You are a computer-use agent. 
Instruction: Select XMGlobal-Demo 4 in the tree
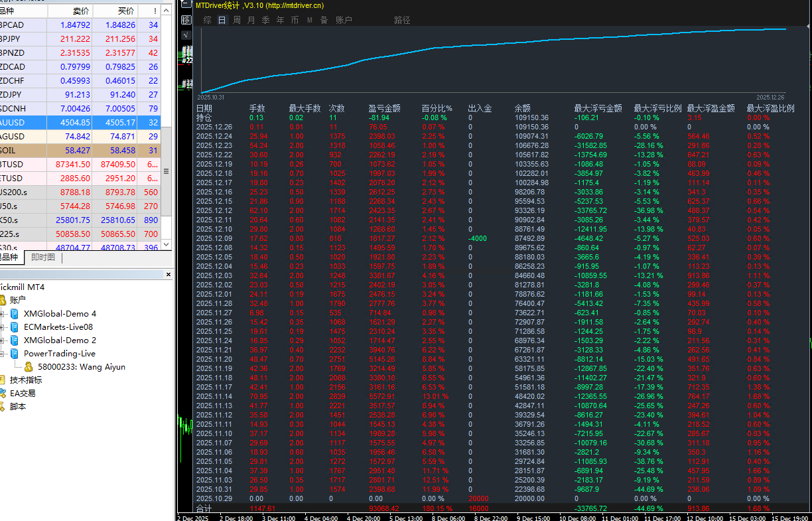coord(60,314)
